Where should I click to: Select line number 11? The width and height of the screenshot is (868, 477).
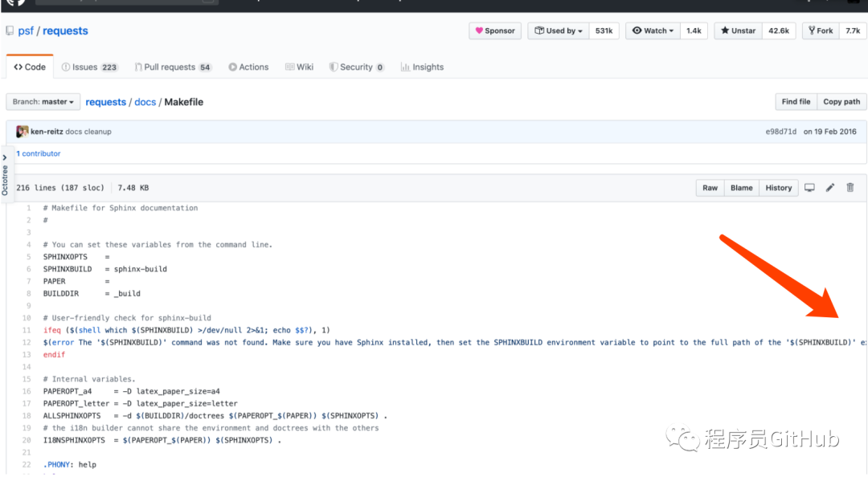(x=27, y=330)
